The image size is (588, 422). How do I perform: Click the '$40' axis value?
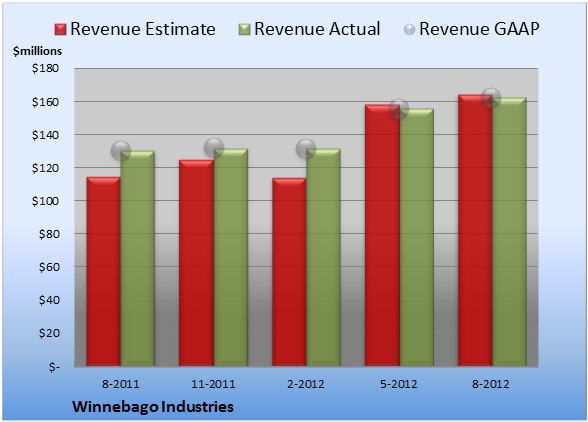(x=49, y=300)
